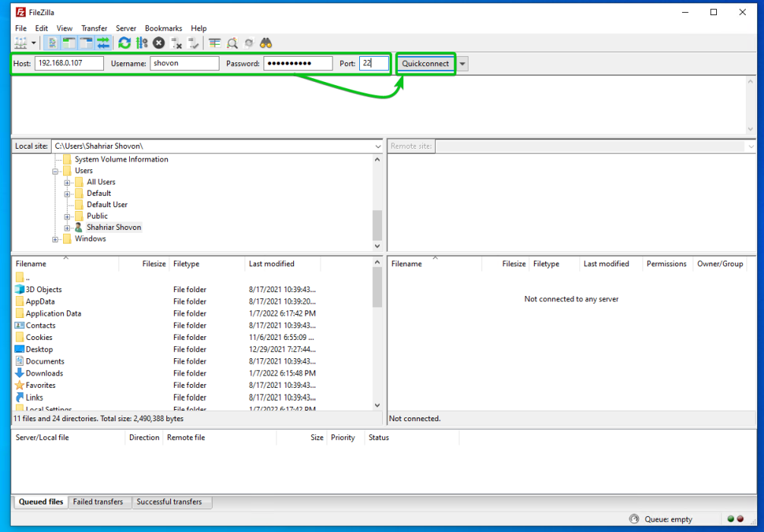Screen dimensions: 764x532
Task: Click the refresh file lists icon
Action: 125,43
